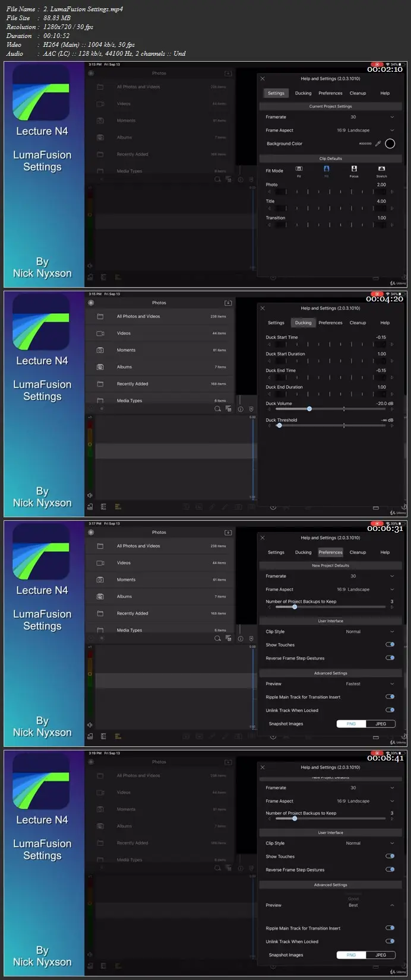Click the Photo duration ruler, 00:02:10 frame
The image size is (411, 980).
pyautogui.click(x=330, y=192)
